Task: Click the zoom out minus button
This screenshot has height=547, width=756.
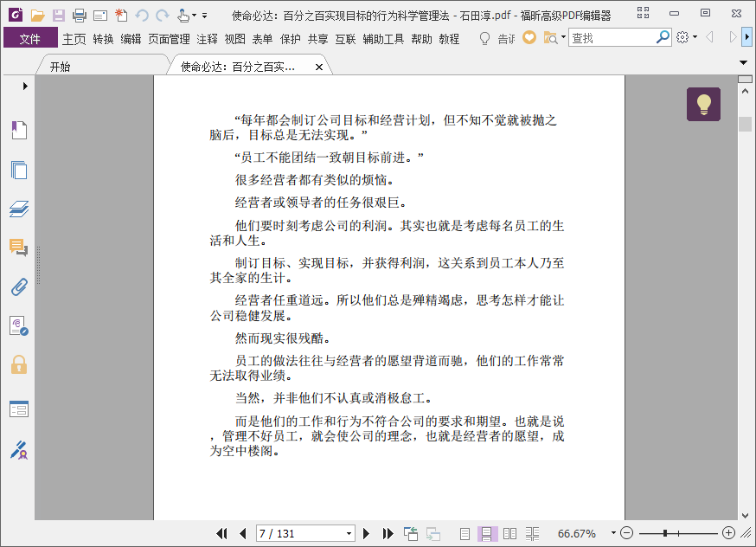Action: [626, 533]
